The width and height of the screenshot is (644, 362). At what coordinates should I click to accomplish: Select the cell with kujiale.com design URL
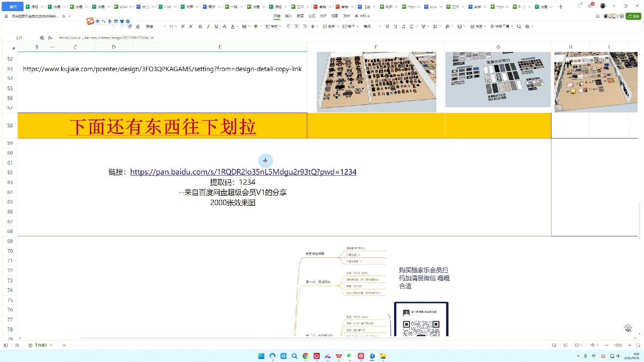coord(162,69)
